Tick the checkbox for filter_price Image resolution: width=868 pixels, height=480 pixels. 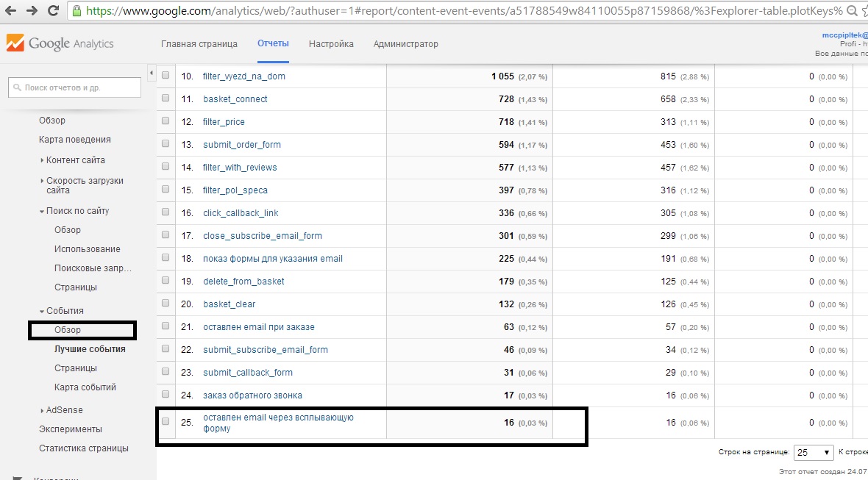coord(166,121)
